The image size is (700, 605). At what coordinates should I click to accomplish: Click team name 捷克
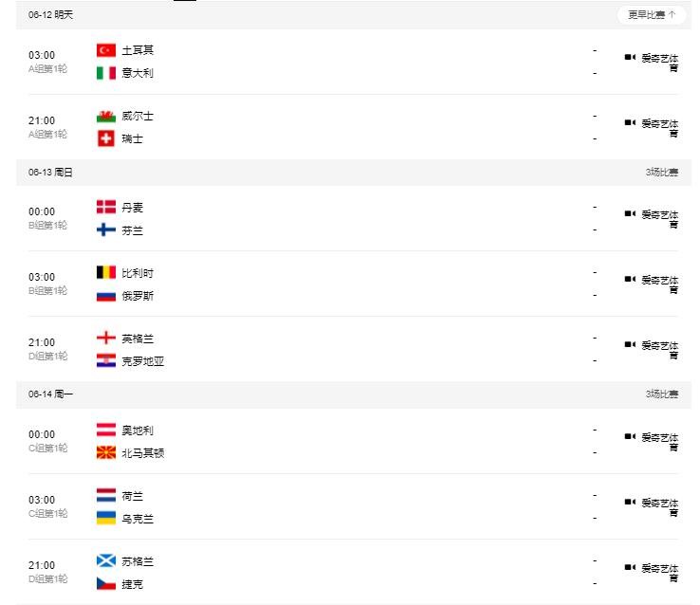[x=132, y=583]
